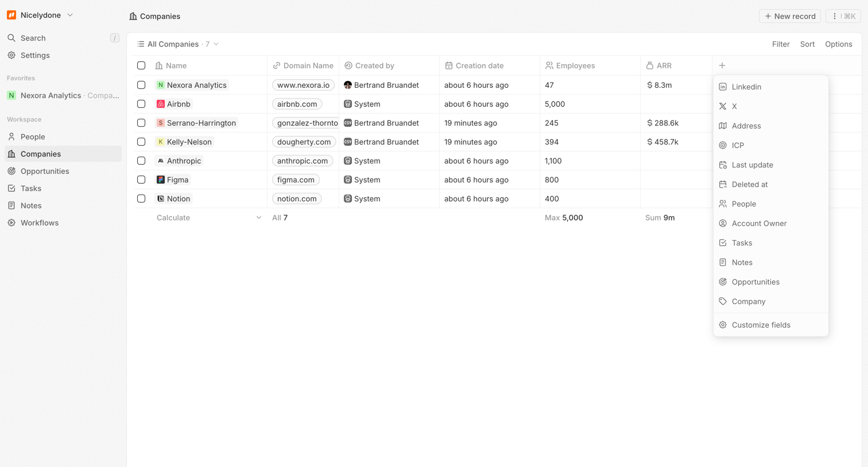Click the Options button

click(839, 44)
